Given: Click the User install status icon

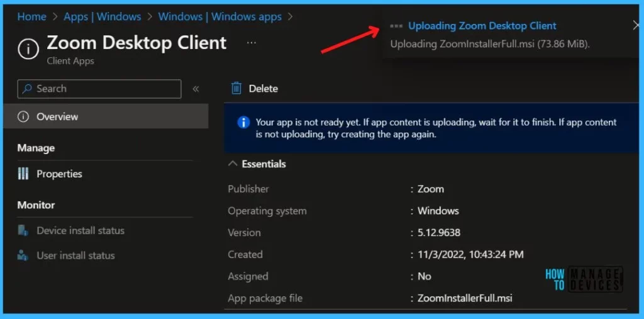Looking at the screenshot, I should [23, 255].
